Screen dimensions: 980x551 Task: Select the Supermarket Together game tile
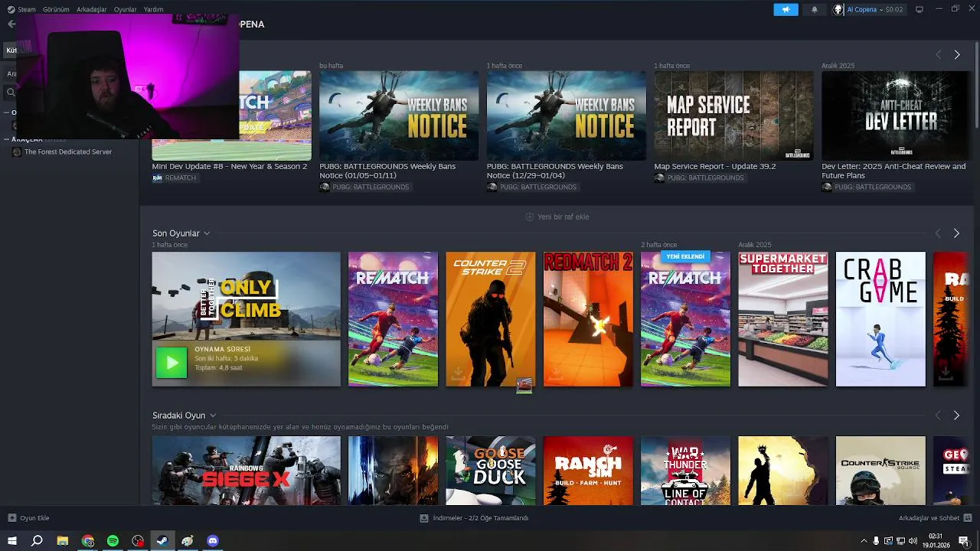click(783, 319)
